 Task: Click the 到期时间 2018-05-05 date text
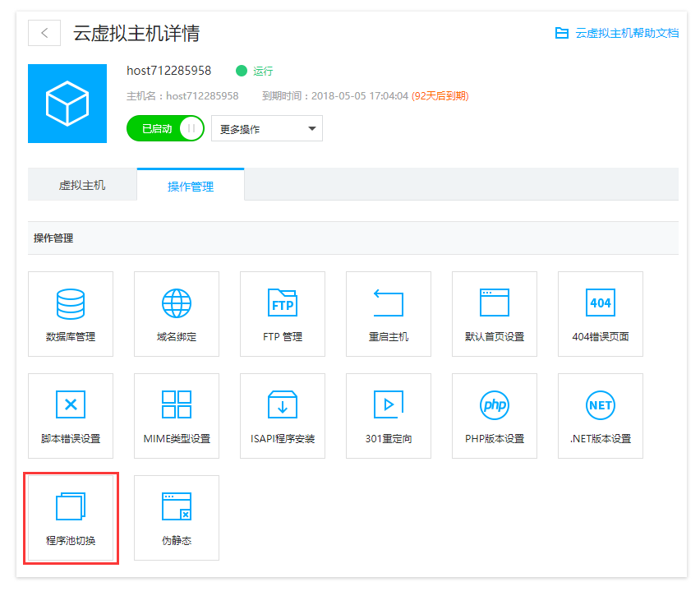tap(335, 96)
